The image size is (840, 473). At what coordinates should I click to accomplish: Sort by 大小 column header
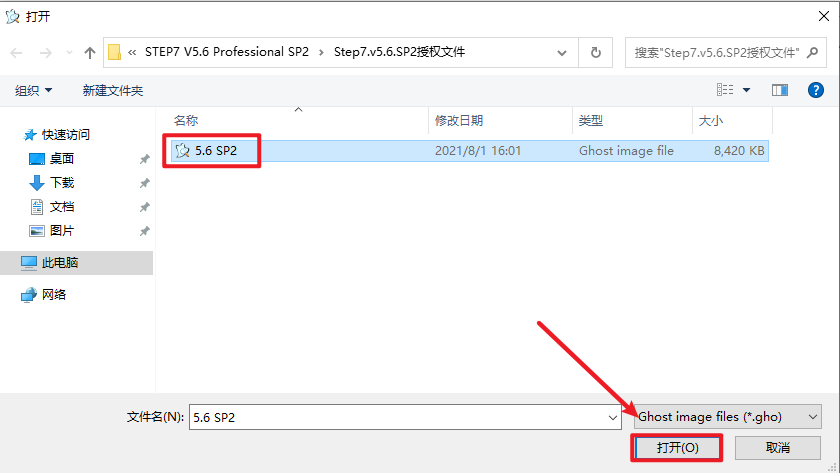point(710,121)
